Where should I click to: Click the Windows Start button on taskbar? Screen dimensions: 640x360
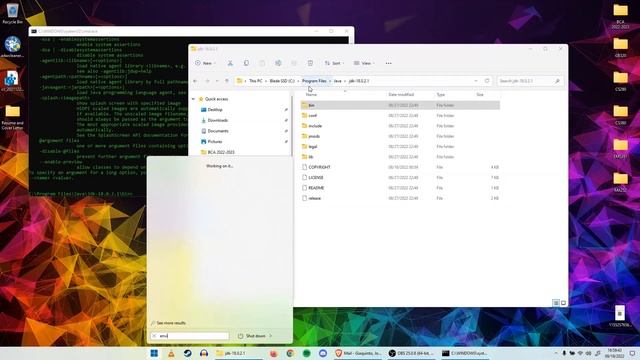pos(154,353)
